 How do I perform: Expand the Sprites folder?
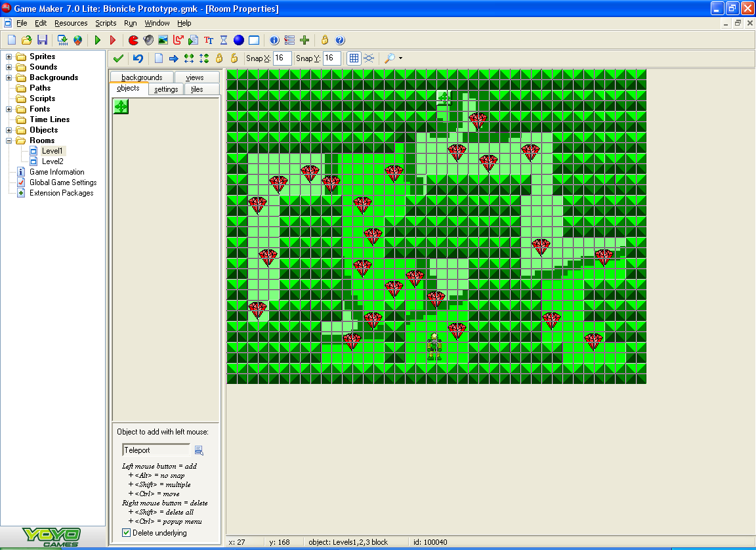coord(9,56)
